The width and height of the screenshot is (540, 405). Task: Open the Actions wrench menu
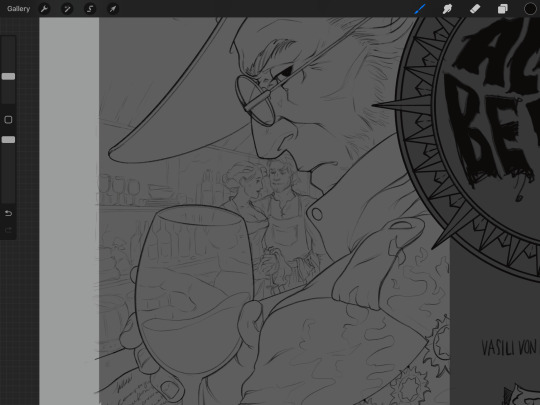[x=44, y=9]
